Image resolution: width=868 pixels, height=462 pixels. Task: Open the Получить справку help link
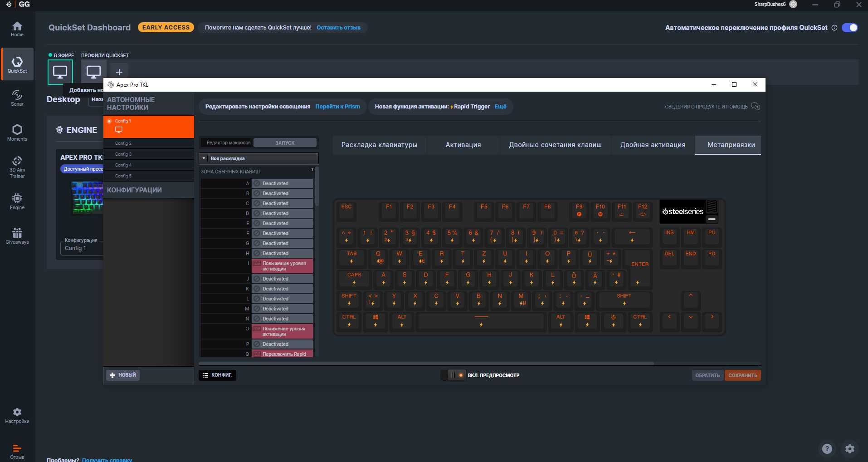107,459
